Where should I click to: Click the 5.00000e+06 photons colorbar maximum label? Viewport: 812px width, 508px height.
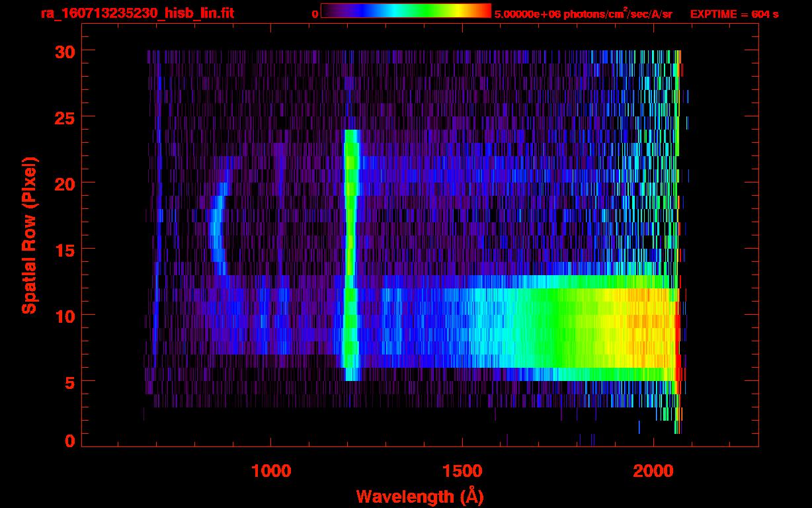(x=583, y=14)
